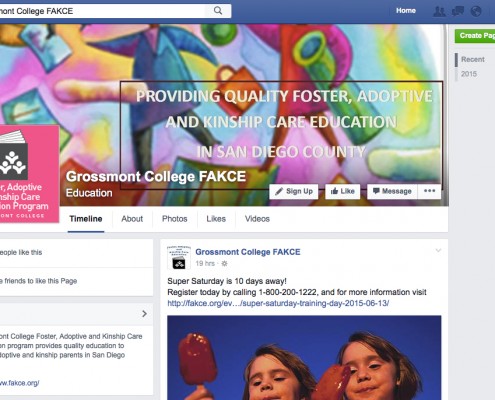Click the green Create Page button

475,36
